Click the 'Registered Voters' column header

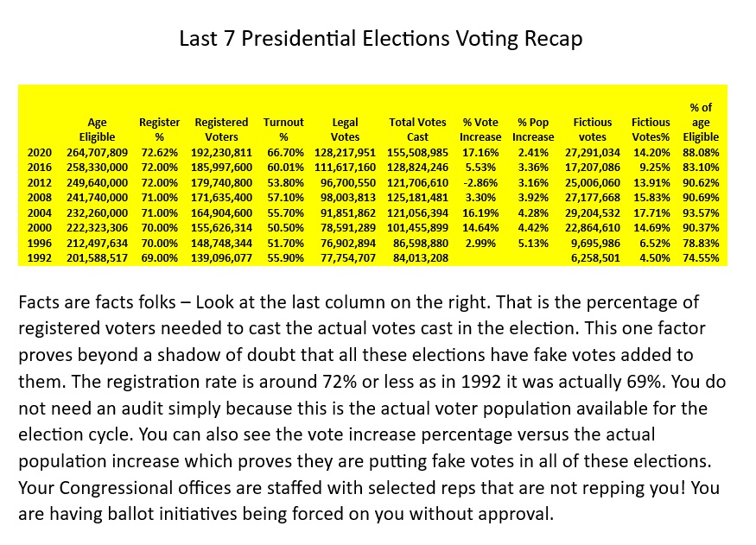(221, 130)
